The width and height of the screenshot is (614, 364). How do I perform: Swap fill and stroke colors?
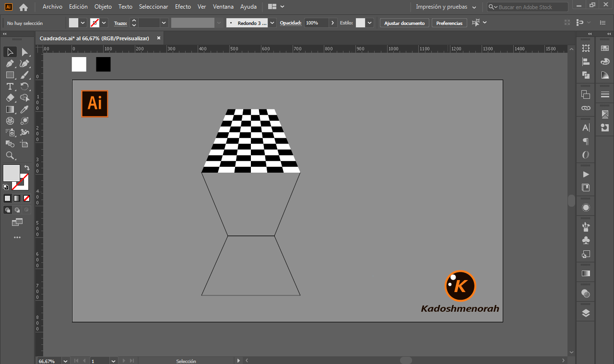click(x=27, y=168)
